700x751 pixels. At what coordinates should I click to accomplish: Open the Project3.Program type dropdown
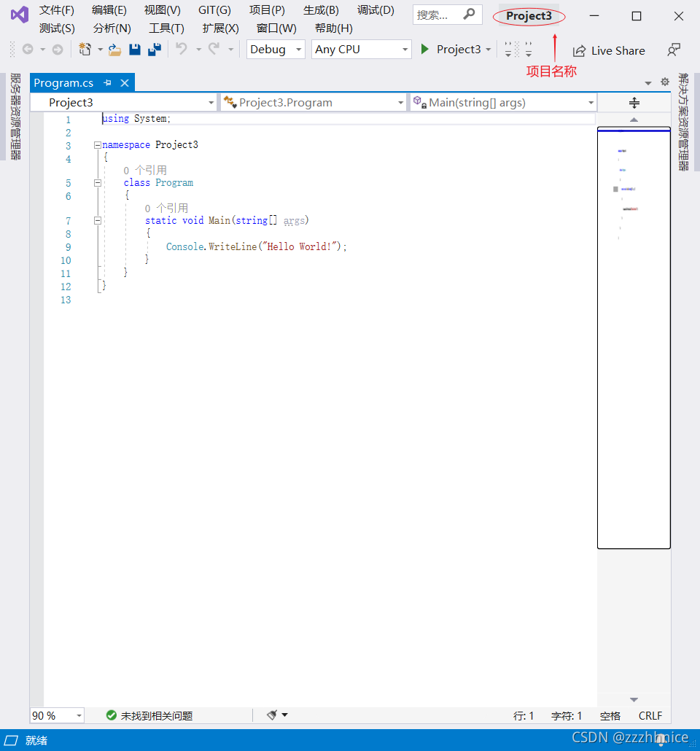(314, 103)
